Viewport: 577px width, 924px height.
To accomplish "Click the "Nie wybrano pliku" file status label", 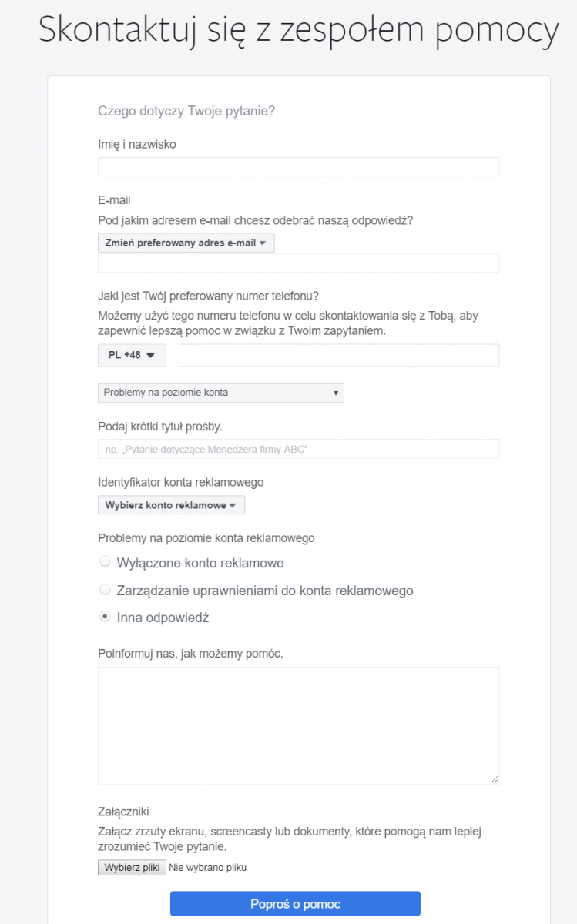I will point(209,866).
